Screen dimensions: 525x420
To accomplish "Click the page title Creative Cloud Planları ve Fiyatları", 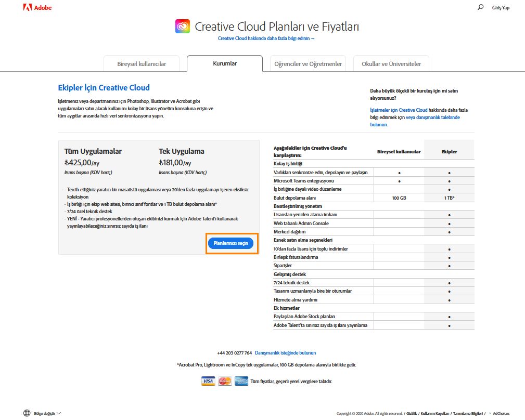I will pyautogui.click(x=277, y=27).
